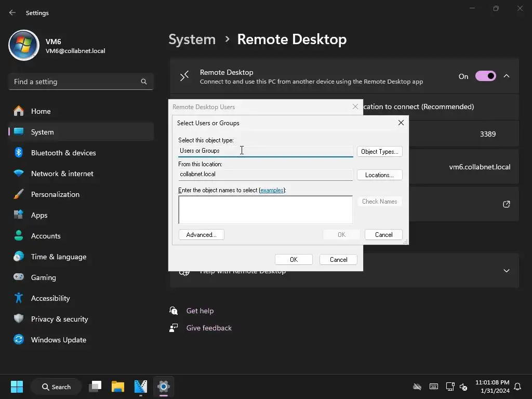The height and width of the screenshot is (399, 532).
Task: Select System in the sidebar
Action: click(81, 132)
